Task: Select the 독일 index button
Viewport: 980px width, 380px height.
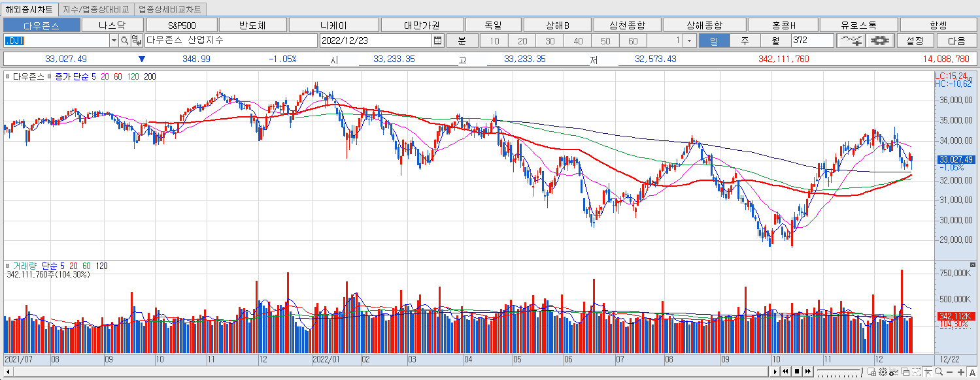Action: pyautogui.click(x=494, y=25)
